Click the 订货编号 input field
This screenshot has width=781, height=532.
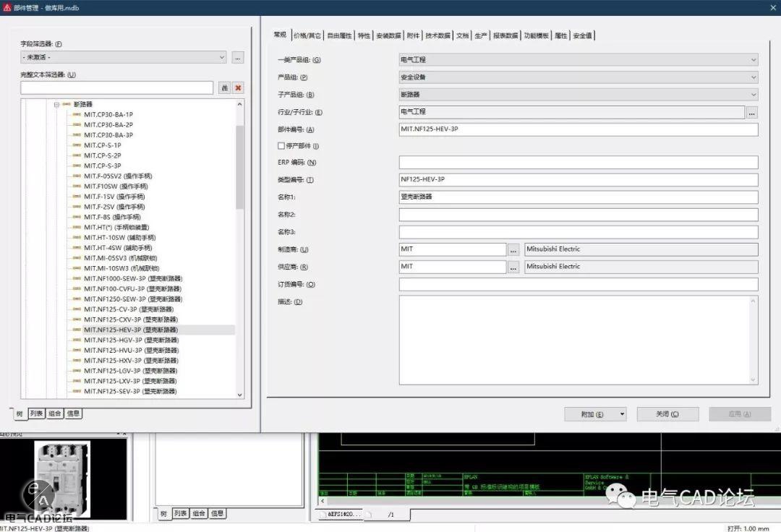tap(579, 284)
